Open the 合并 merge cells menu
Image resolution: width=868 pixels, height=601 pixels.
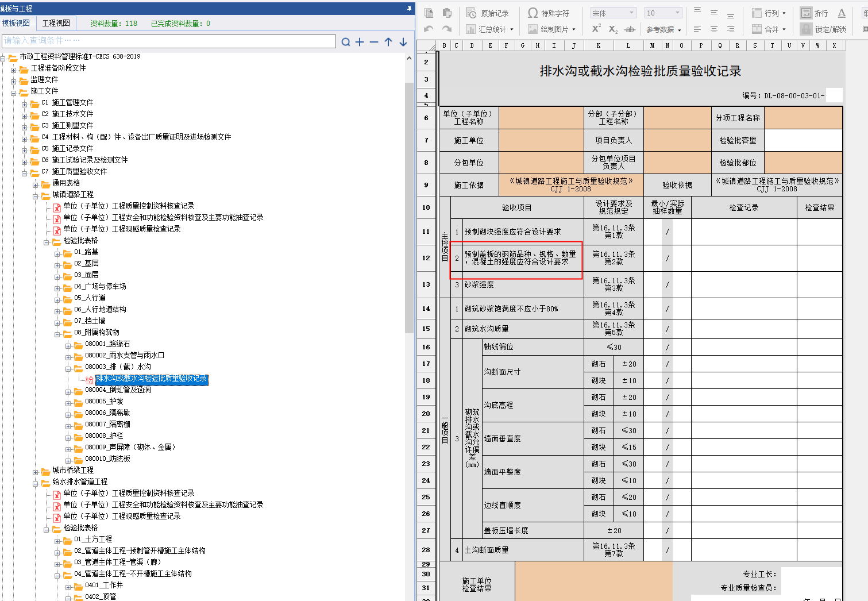tap(769, 29)
